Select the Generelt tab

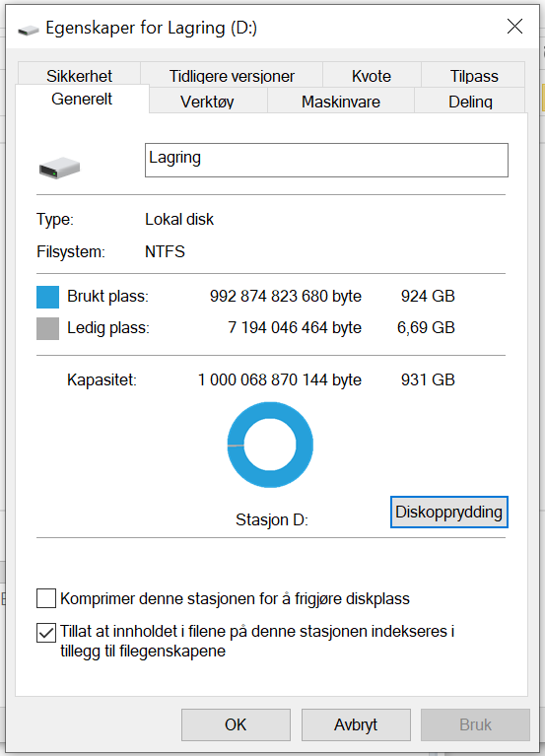click(82, 99)
